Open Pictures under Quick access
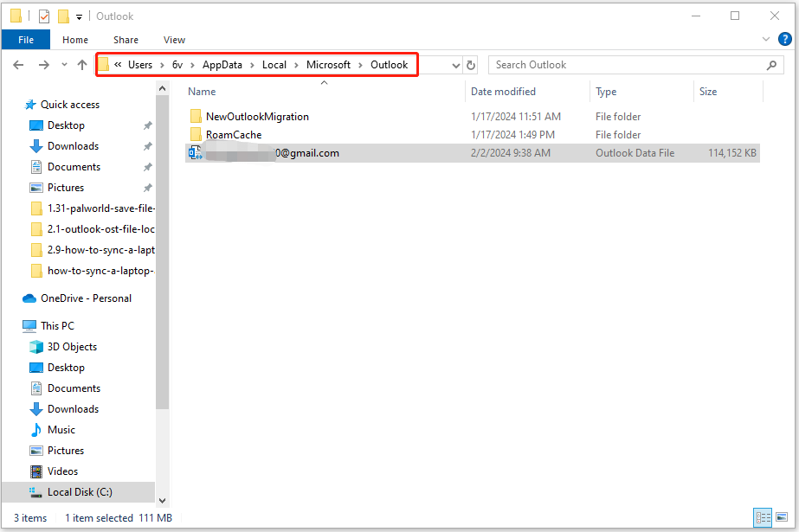The image size is (799, 532). tap(66, 188)
